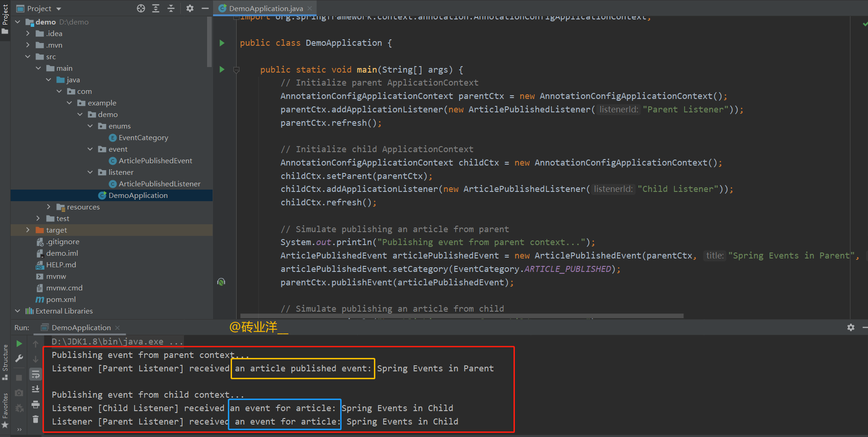Click the Project tree vertical scrollbar
The image size is (868, 437).
pos(209,42)
